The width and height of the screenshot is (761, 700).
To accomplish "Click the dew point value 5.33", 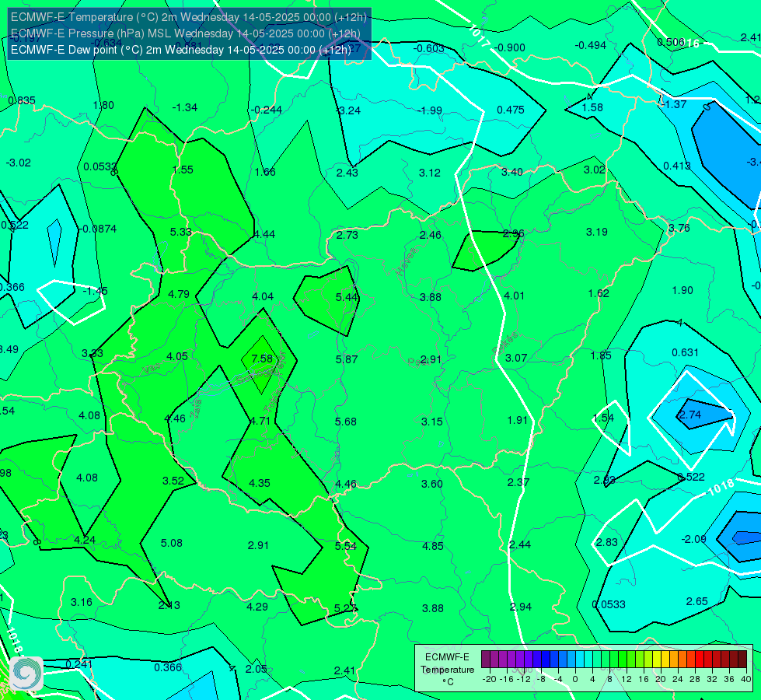I will tap(180, 233).
